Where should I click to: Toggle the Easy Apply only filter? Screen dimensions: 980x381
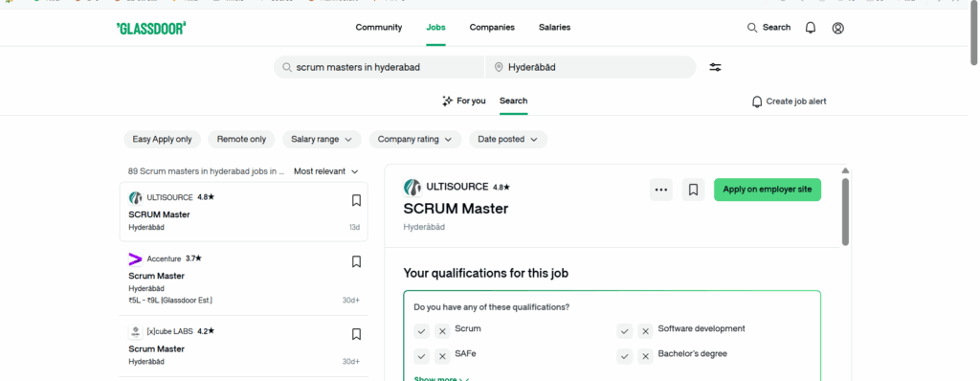(162, 140)
